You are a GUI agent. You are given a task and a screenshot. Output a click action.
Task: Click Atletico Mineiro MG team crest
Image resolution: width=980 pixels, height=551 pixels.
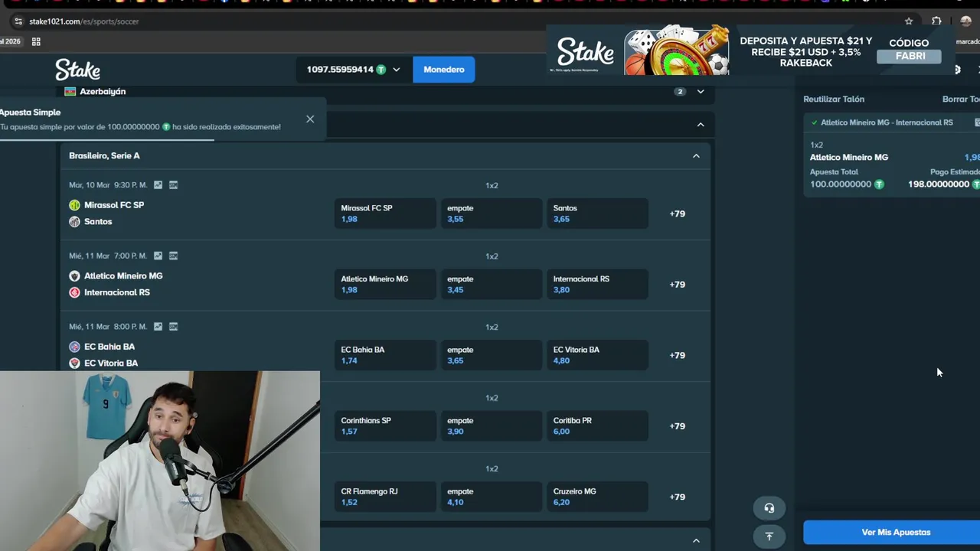coord(74,276)
